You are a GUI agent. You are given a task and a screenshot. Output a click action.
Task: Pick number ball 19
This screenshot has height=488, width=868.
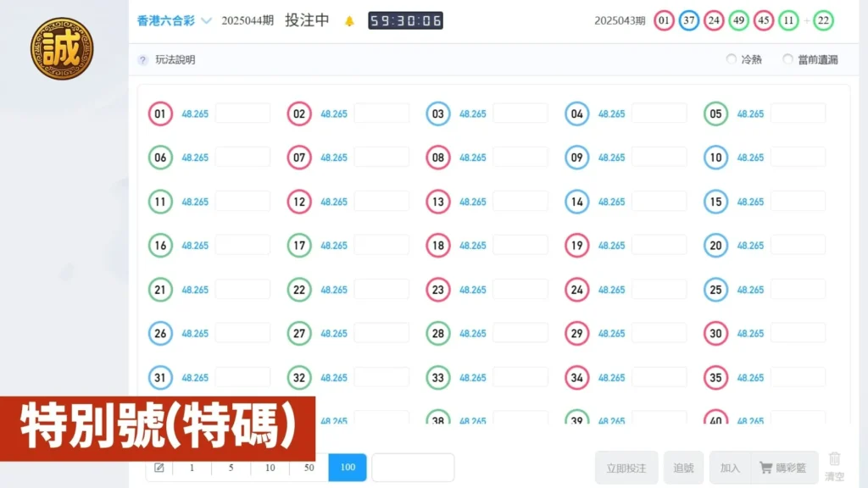[x=576, y=246]
